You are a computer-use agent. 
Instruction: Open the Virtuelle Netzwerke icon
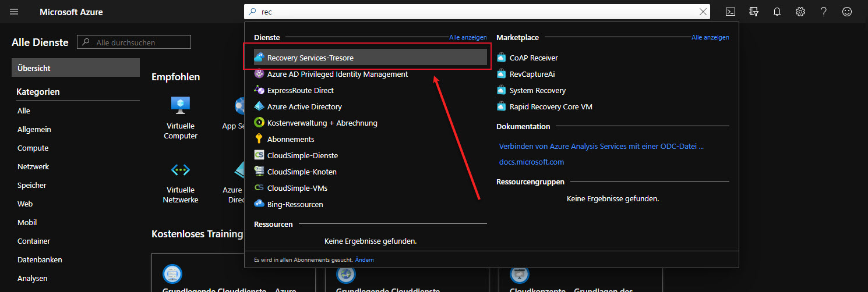click(181, 169)
